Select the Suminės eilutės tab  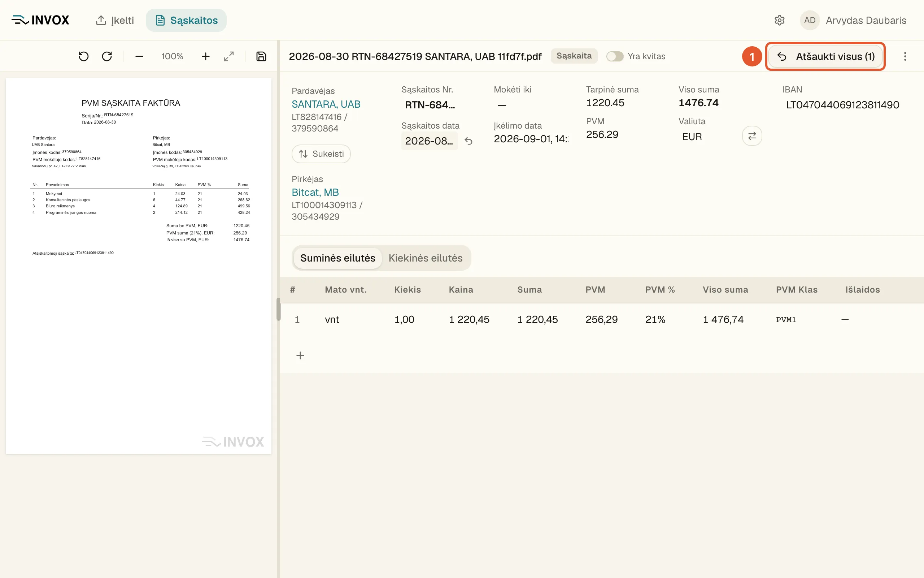(338, 258)
